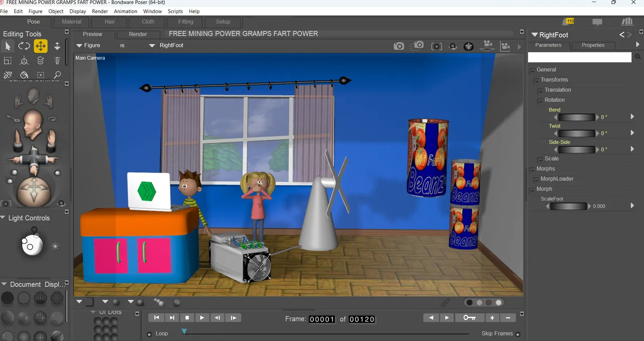Select the Left Hand Camera control
The width and height of the screenshot is (644, 341).
pos(49,101)
